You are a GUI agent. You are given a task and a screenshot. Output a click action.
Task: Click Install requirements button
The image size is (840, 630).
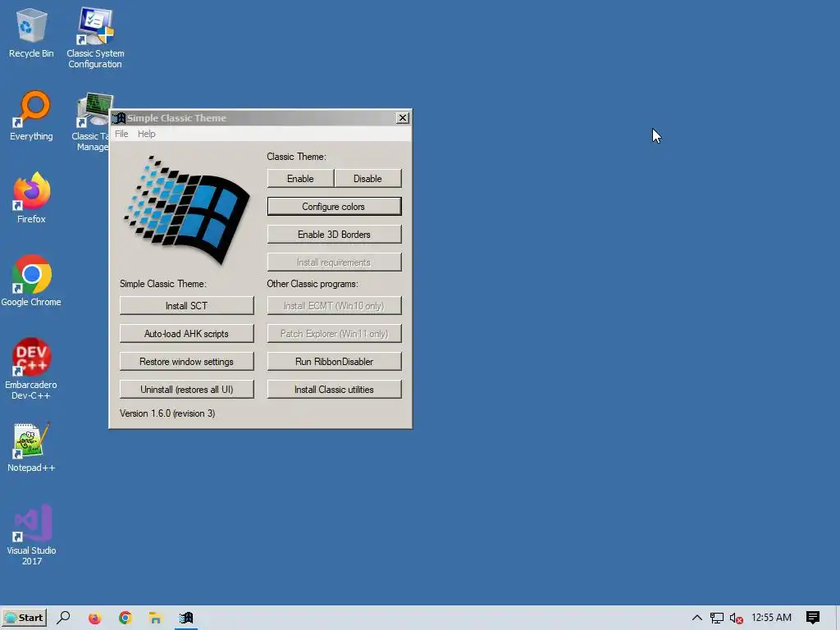coord(335,262)
